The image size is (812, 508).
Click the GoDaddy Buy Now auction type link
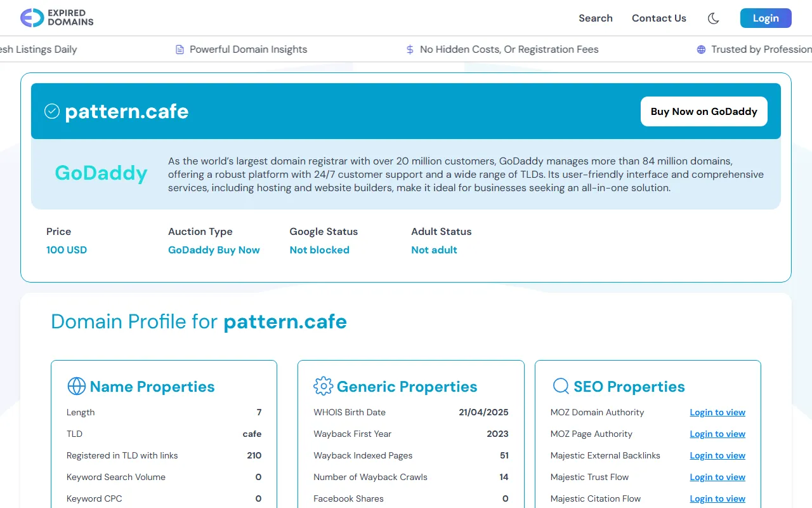click(213, 250)
